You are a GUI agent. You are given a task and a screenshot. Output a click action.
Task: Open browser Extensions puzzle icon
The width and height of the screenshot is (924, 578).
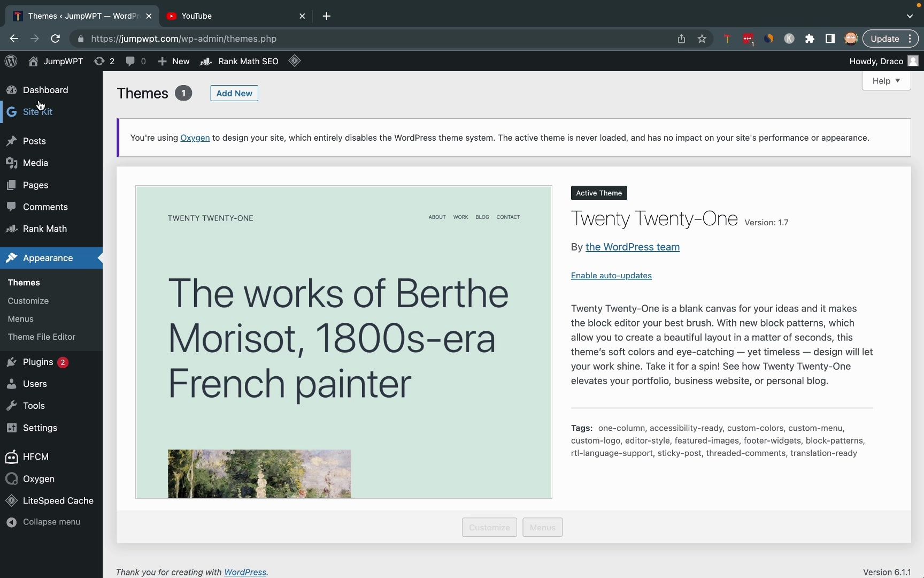810,39
